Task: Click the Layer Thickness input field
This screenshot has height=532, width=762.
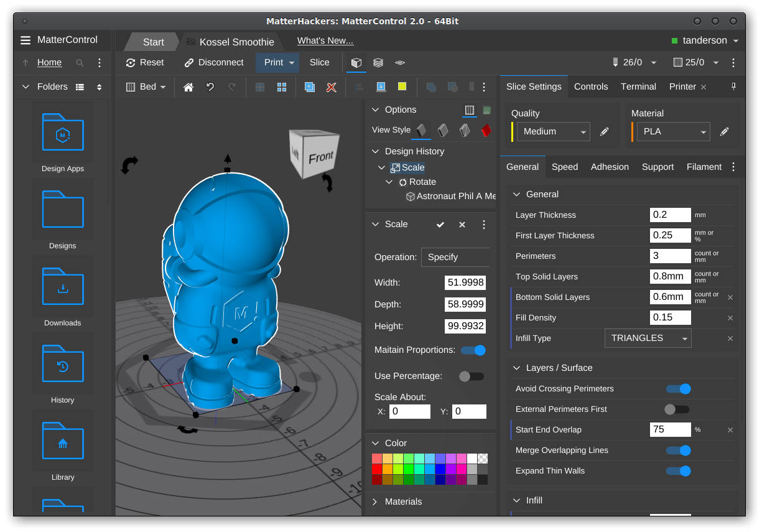Action: click(x=670, y=215)
